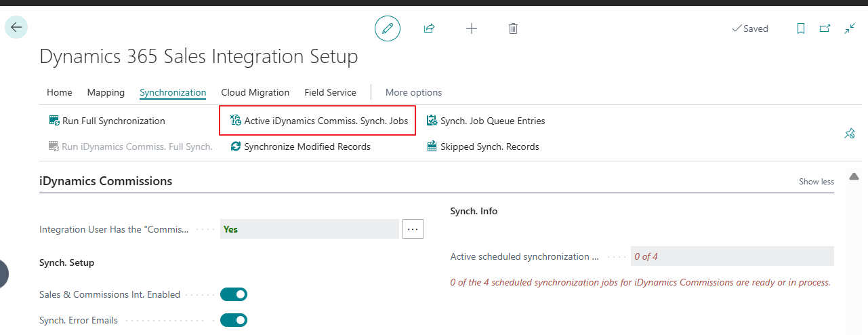Open Skipped Synch. Records

pos(482,146)
